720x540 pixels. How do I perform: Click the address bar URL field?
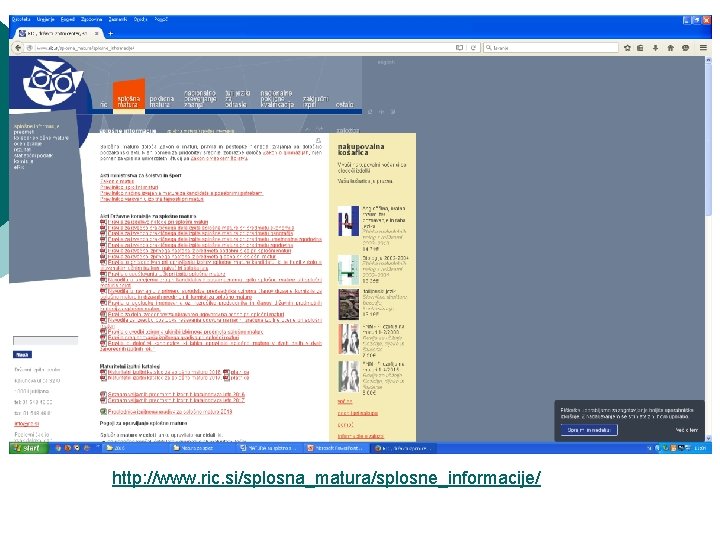click(243, 48)
